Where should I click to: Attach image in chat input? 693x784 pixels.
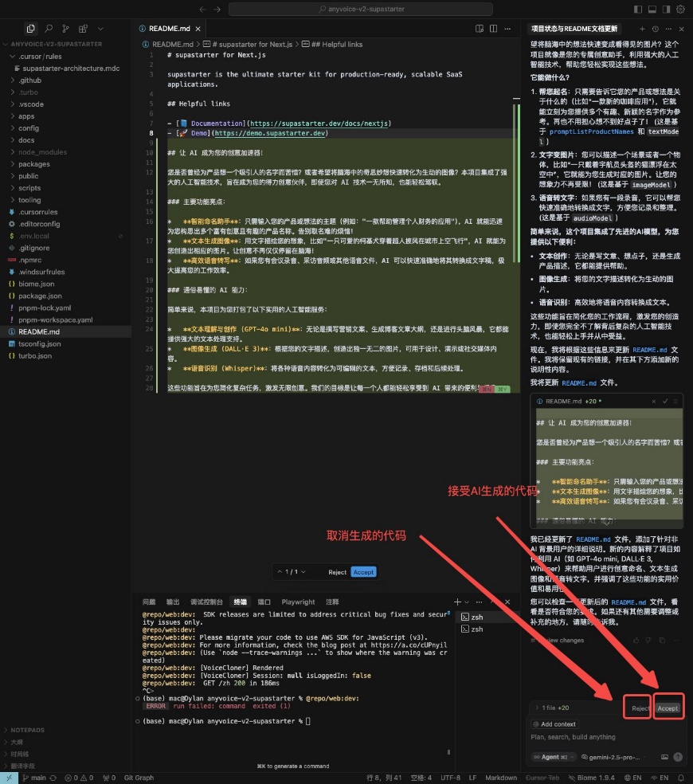(664, 757)
